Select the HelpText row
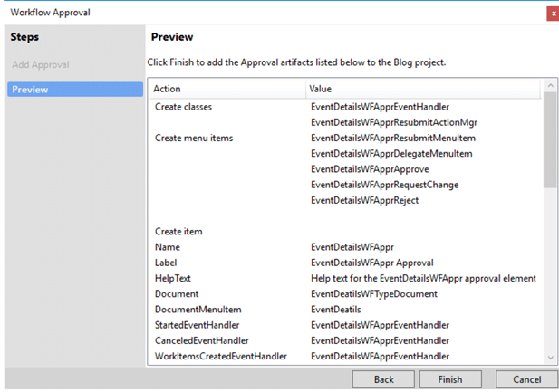559x392 pixels. pos(345,278)
